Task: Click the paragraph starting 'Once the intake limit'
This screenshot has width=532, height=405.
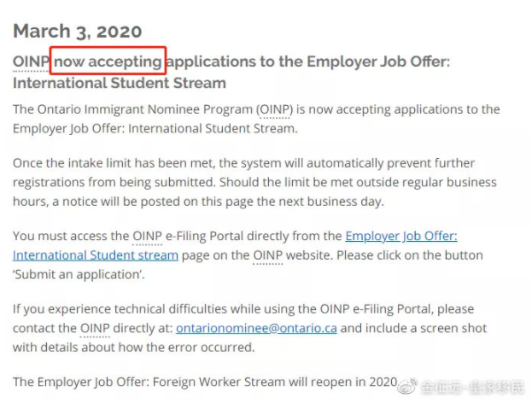Action: (x=254, y=182)
